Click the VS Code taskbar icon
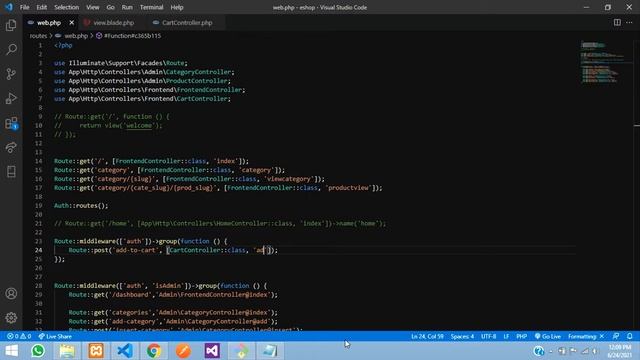The width and height of the screenshot is (640, 360). pyautogui.click(x=125, y=351)
